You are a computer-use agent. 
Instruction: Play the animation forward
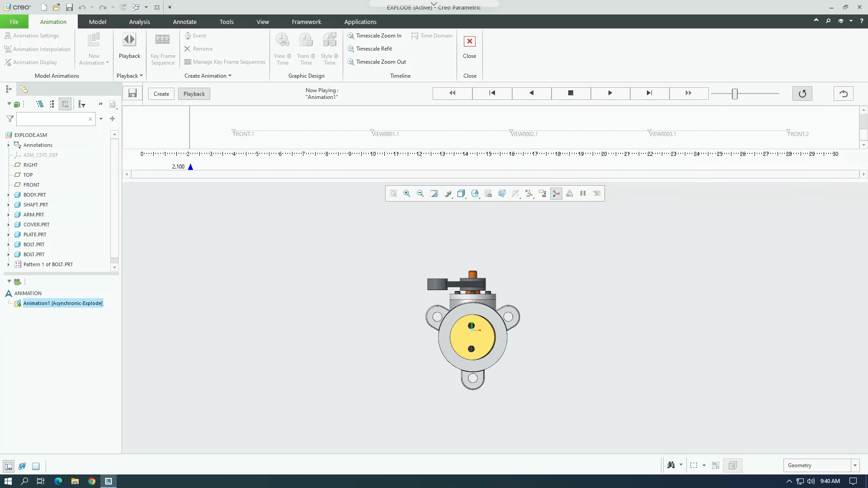coord(610,93)
